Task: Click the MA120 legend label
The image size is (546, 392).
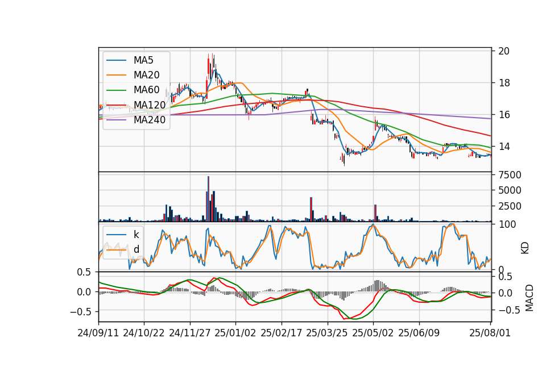Action: point(150,105)
